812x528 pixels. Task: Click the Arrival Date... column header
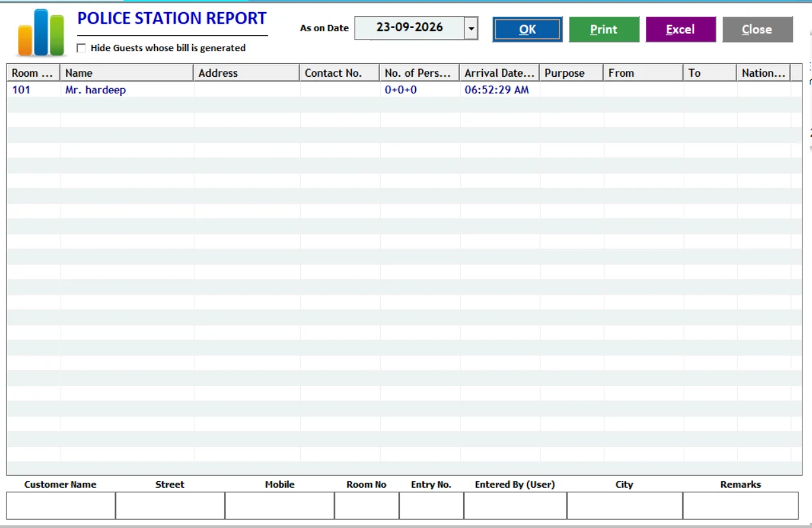point(500,73)
